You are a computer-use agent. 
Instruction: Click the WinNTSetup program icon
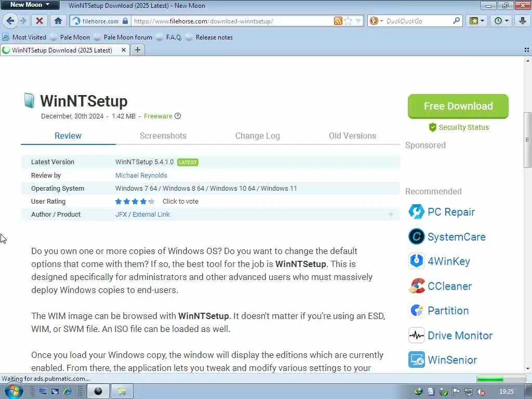tap(29, 100)
